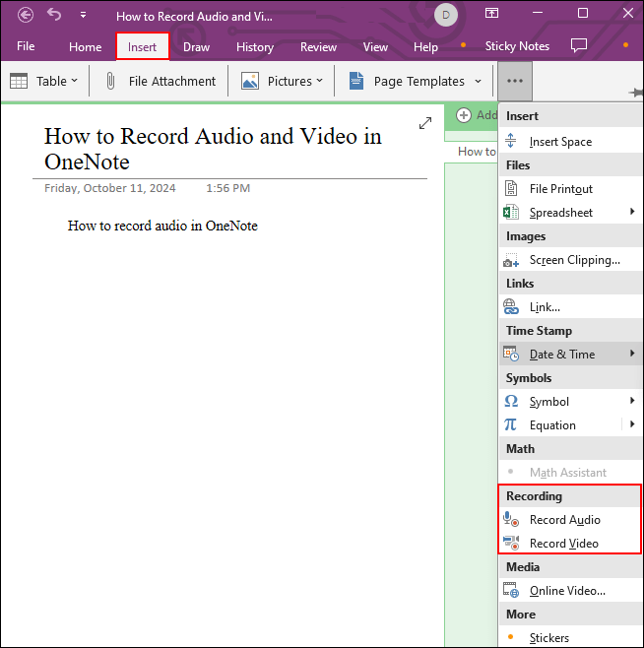Click the Record Audio microphone icon
Screen dimensions: 644x648
[x=511, y=519]
